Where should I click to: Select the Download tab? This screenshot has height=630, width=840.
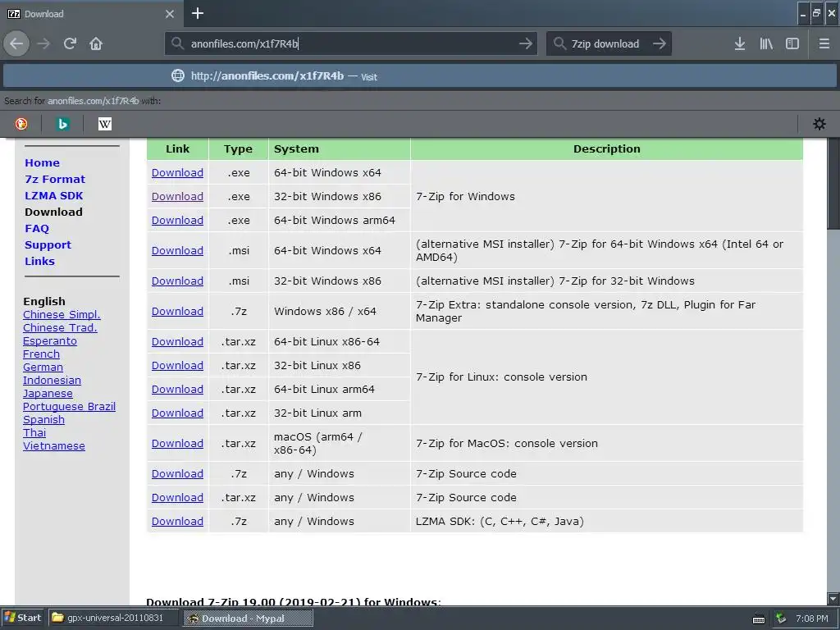pyautogui.click(x=91, y=14)
